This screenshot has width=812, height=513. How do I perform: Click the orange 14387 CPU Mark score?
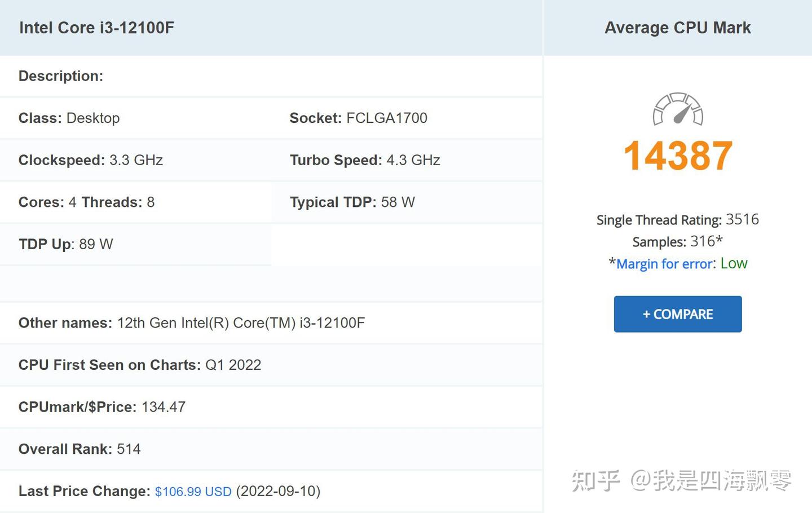pos(677,154)
